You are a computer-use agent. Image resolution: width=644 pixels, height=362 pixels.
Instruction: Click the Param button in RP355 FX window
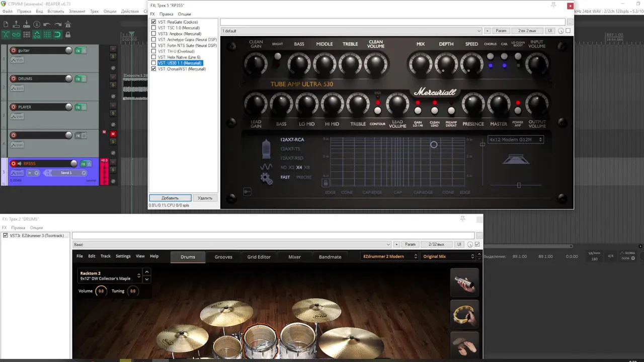tap(501, 31)
